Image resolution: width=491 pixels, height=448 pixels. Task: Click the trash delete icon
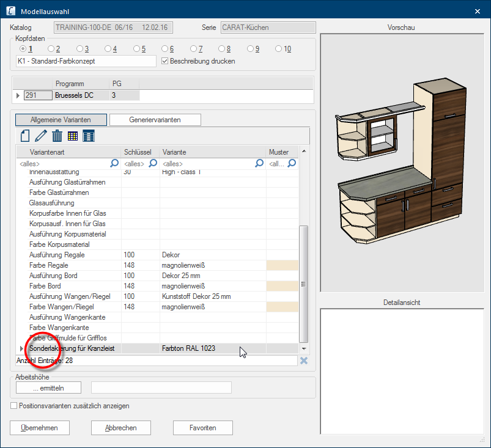click(57, 136)
